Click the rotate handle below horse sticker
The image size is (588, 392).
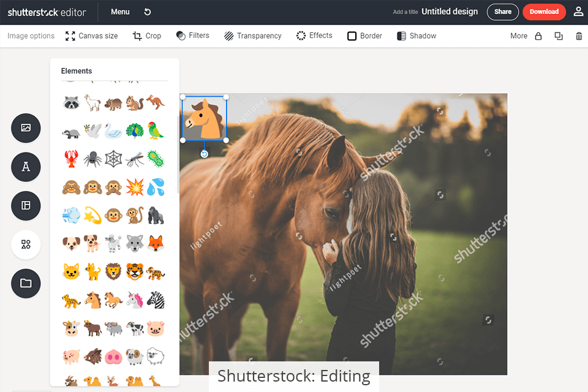(205, 154)
